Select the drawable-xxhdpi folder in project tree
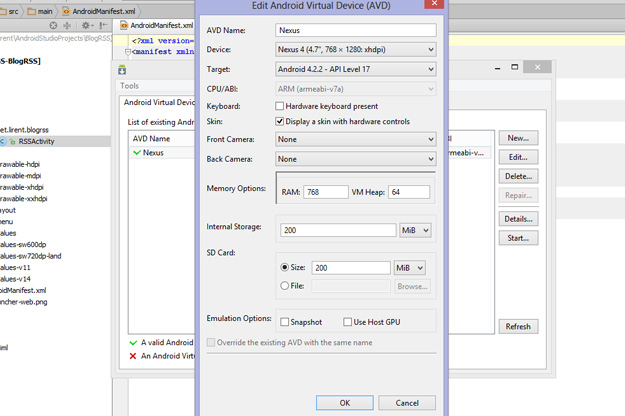The image size is (625, 416). coord(24,198)
